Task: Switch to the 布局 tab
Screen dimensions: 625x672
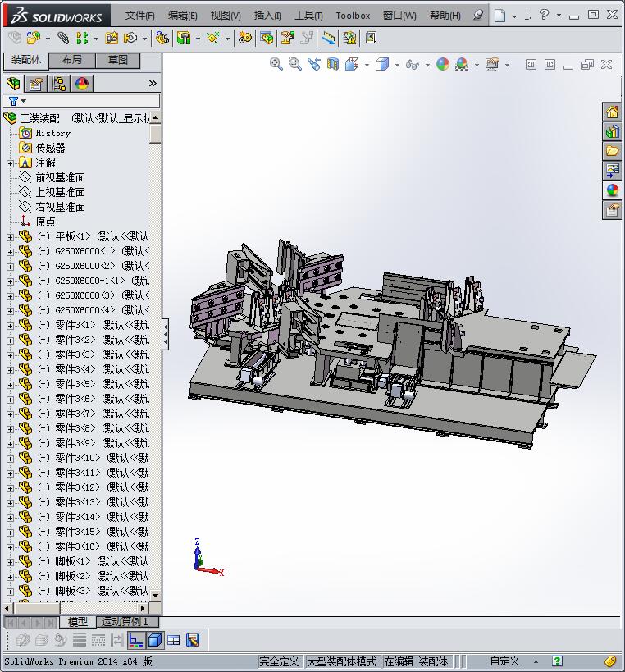Action: coord(72,60)
